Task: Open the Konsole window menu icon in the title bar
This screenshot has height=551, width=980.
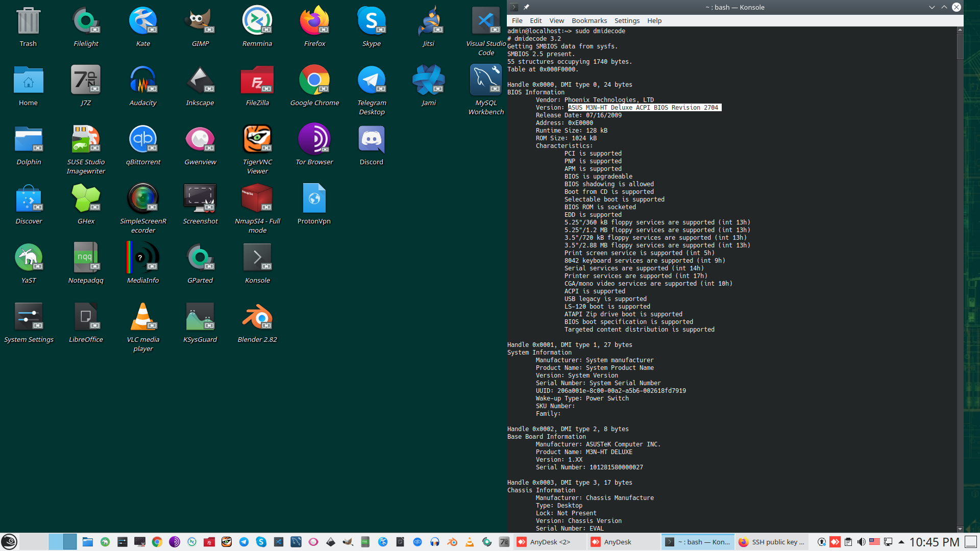Action: (514, 7)
